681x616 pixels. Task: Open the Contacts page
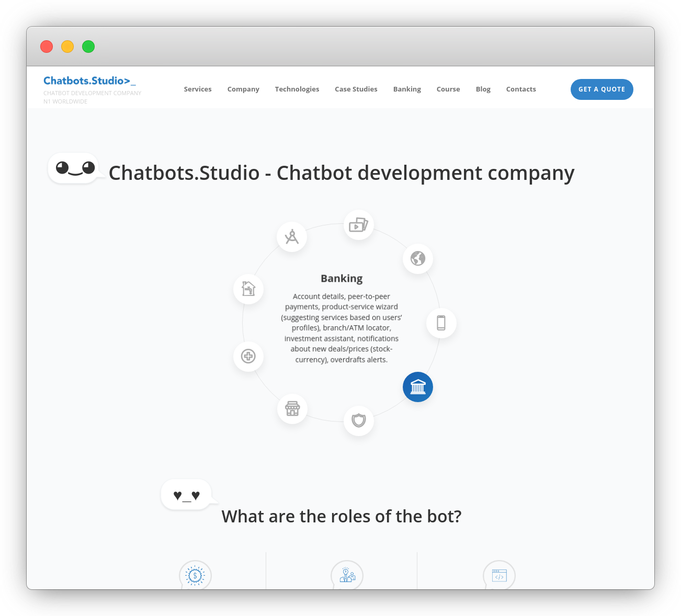click(x=521, y=89)
